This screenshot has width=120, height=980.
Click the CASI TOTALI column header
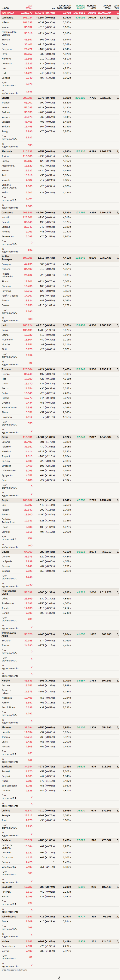[29, 7]
